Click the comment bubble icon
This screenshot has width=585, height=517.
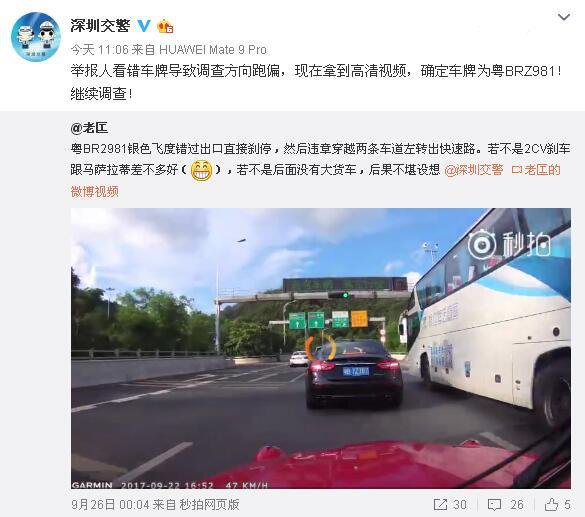pyautogui.click(x=494, y=505)
